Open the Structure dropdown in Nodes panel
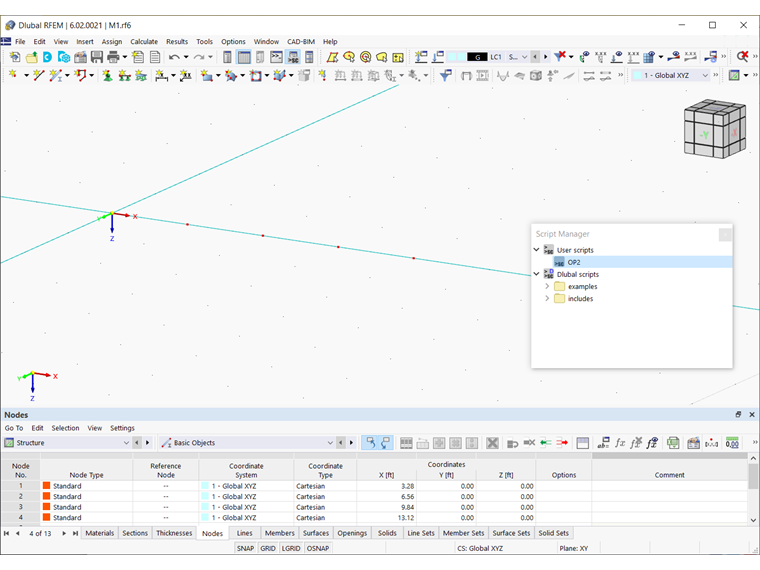The image size is (760, 570). click(126, 443)
